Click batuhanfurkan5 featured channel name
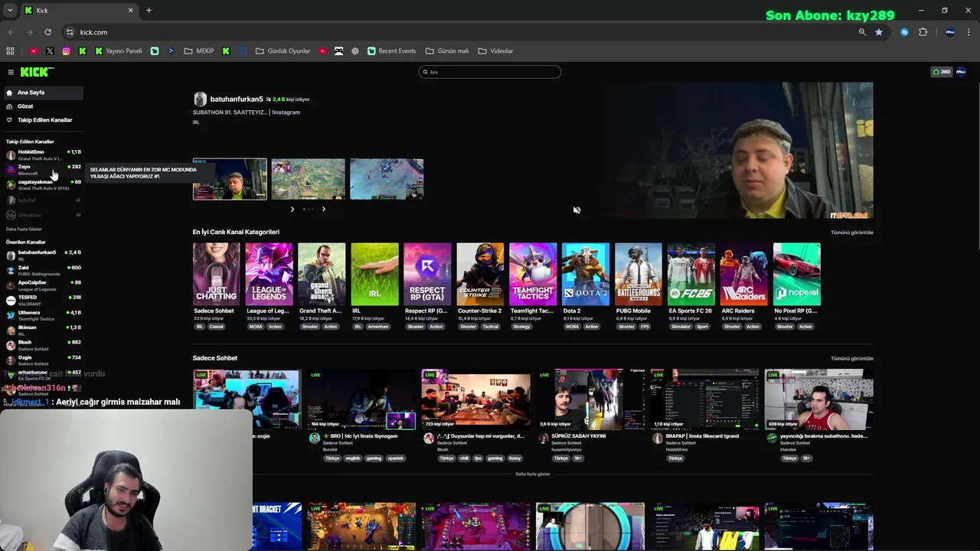This screenshot has height=551, width=980. 237,99
